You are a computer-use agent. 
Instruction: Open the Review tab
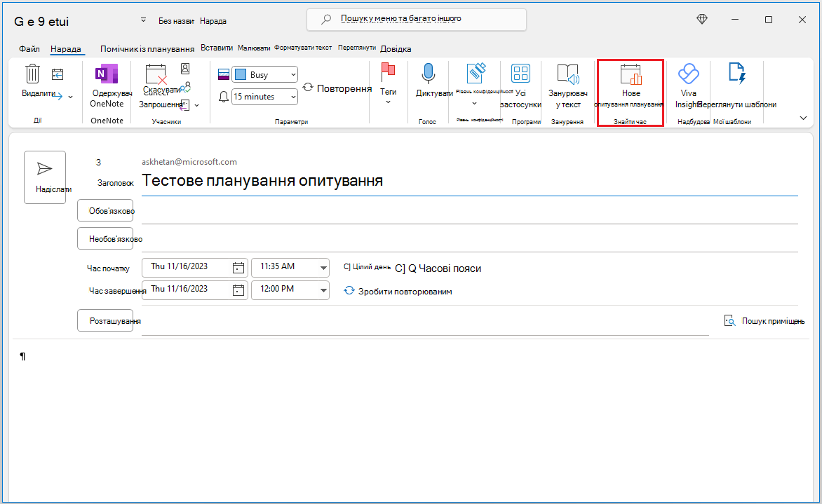tap(357, 48)
